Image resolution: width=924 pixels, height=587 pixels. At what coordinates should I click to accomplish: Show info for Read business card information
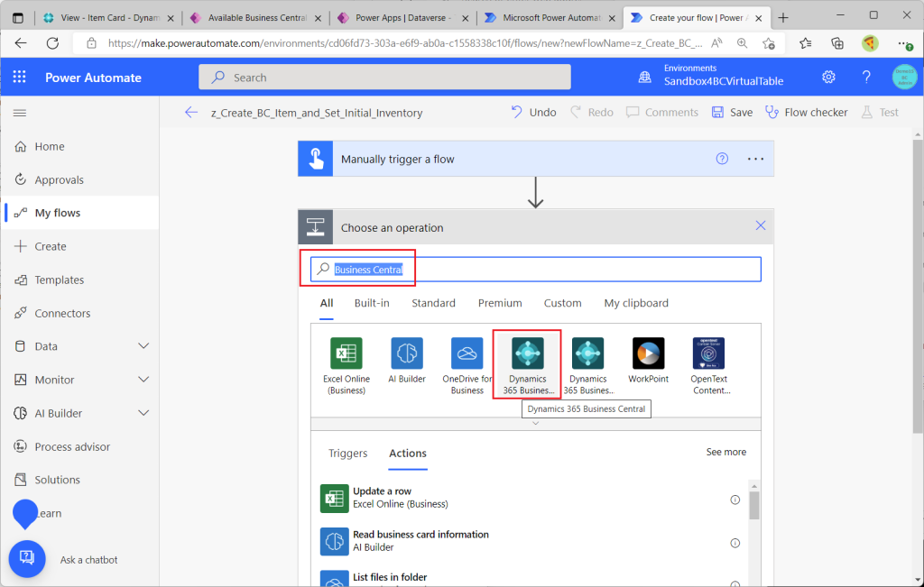tap(735, 543)
